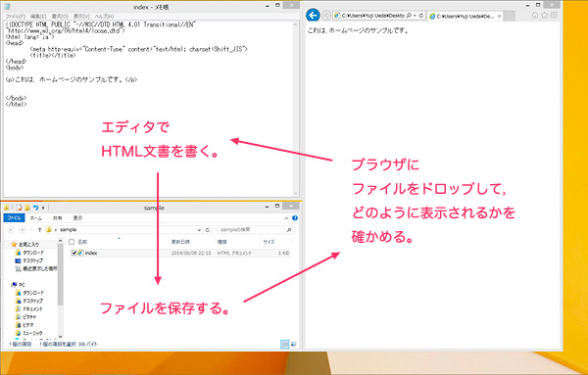Close the Internet Explorer page tab
The width and height of the screenshot is (588, 375).
coord(499,16)
